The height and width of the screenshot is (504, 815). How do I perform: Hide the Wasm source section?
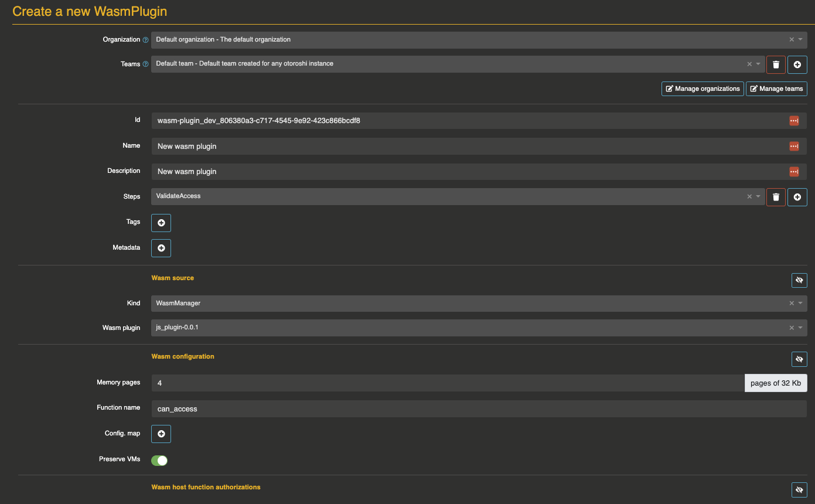[799, 280]
